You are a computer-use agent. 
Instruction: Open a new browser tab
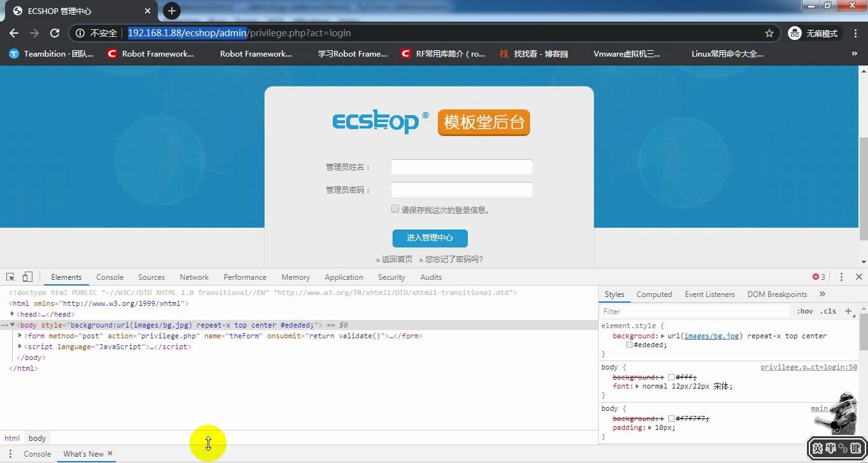(x=172, y=11)
